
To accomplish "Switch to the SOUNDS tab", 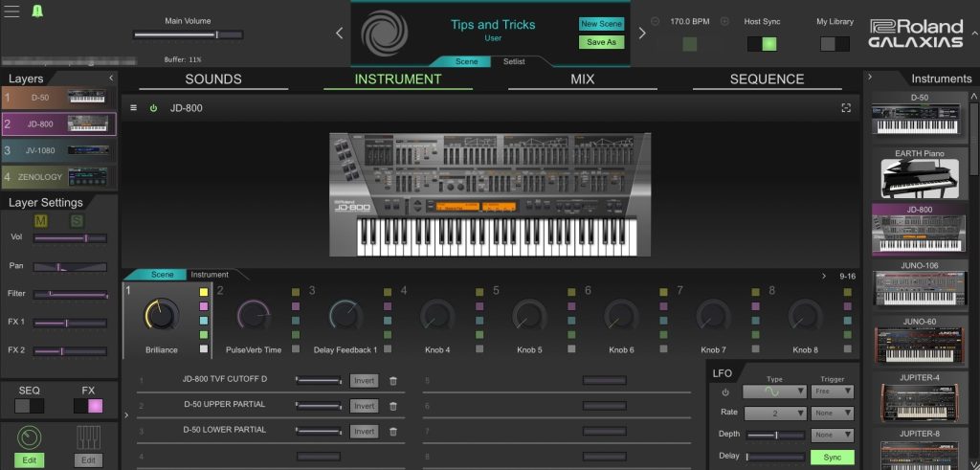I will pos(213,79).
